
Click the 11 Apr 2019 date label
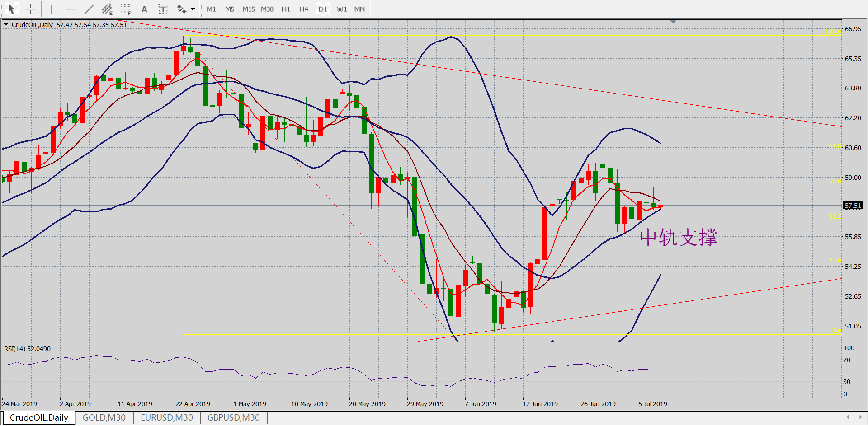[135, 404]
